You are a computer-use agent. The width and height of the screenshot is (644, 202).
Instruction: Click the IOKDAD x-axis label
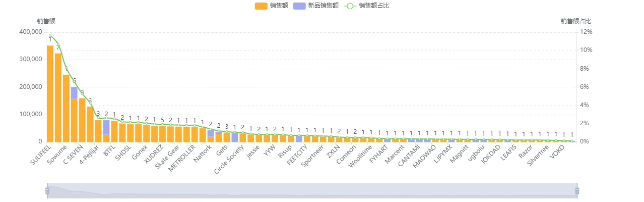pyautogui.click(x=491, y=155)
